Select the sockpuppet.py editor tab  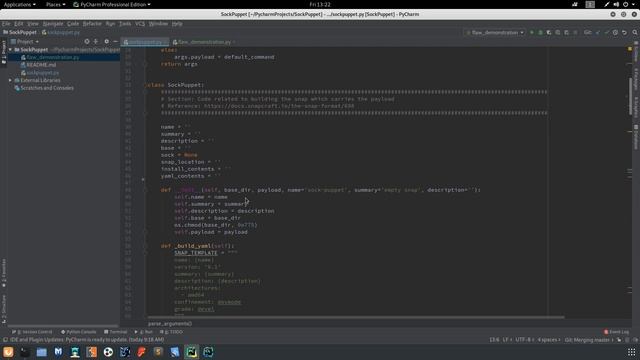pos(145,42)
